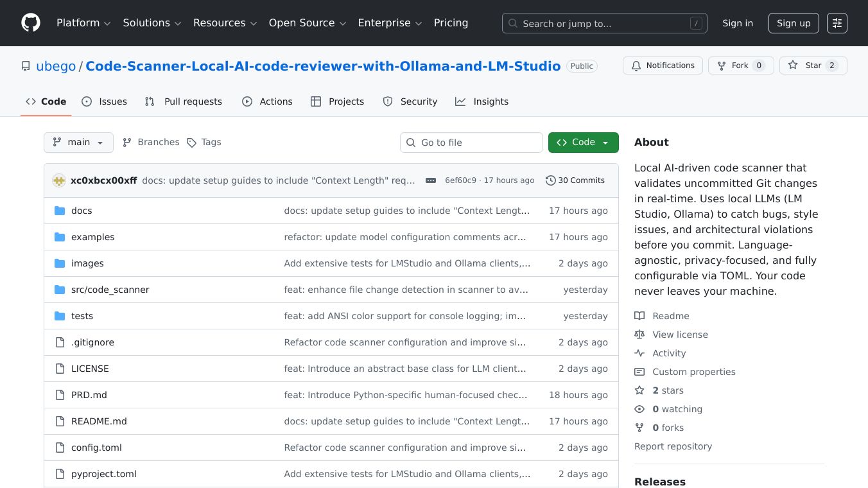This screenshot has height=488, width=868.
Task: Open the docs folder
Action: (82, 211)
